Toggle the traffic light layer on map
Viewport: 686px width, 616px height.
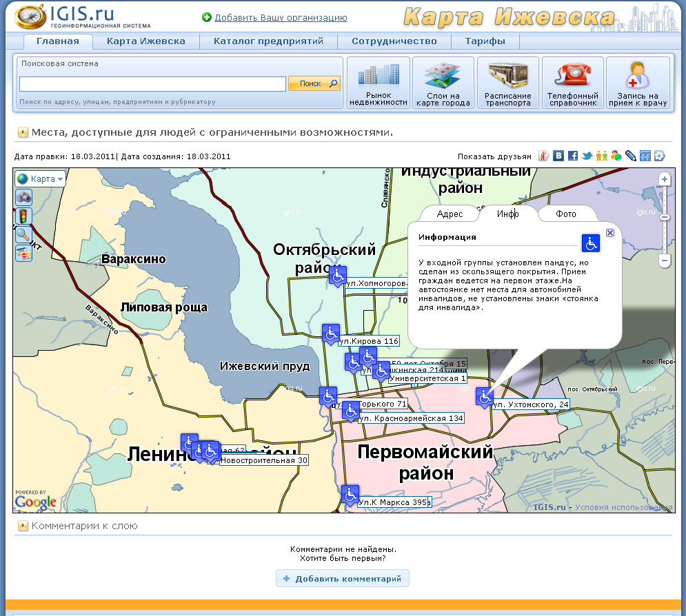[x=23, y=216]
